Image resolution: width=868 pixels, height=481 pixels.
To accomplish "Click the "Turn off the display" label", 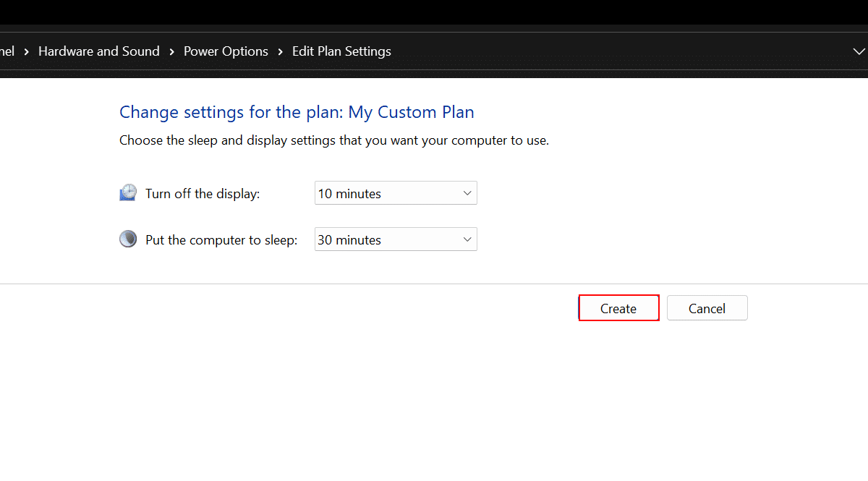I will (203, 194).
